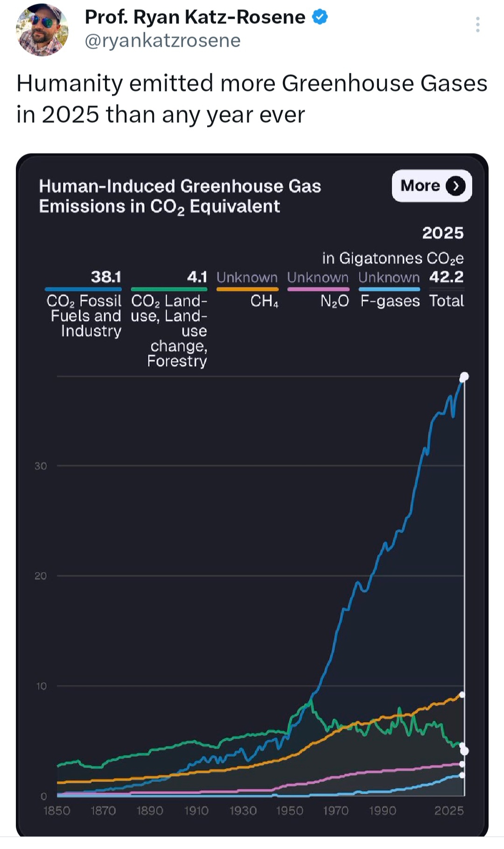The width and height of the screenshot is (504, 849).
Task: Click the blue verified badge icon
Action: pyautogui.click(x=320, y=17)
